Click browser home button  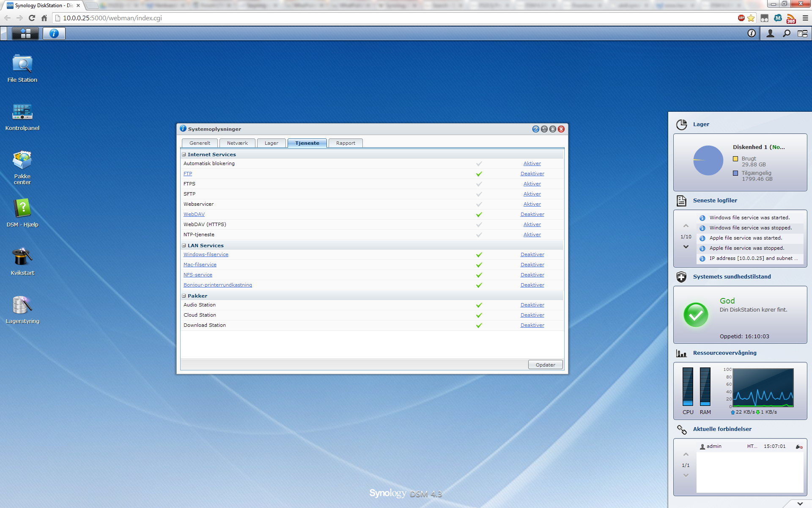pyautogui.click(x=44, y=18)
